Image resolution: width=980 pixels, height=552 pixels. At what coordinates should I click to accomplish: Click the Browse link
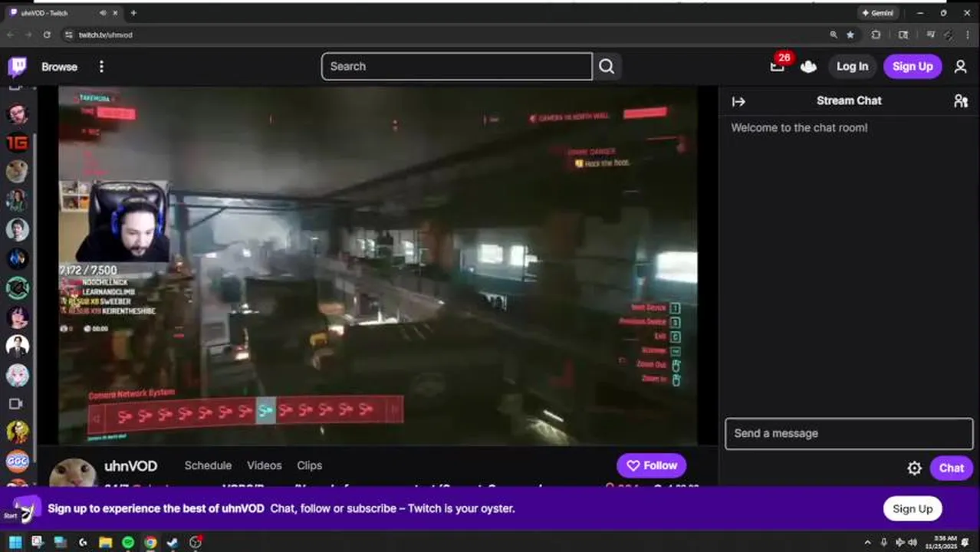59,67
